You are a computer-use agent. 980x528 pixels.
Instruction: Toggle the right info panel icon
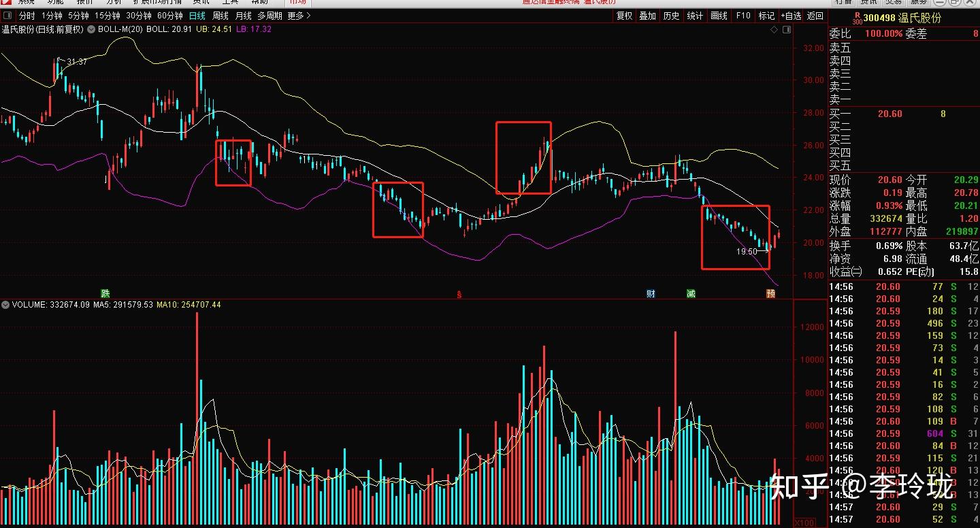787,30
